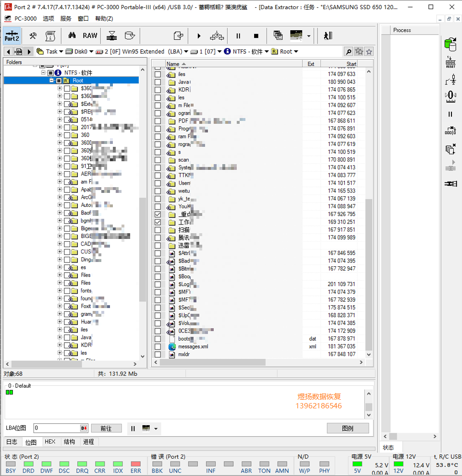Tick the 360 folder checkbox in the tree
The image size is (462, 476).
[x=67, y=135]
